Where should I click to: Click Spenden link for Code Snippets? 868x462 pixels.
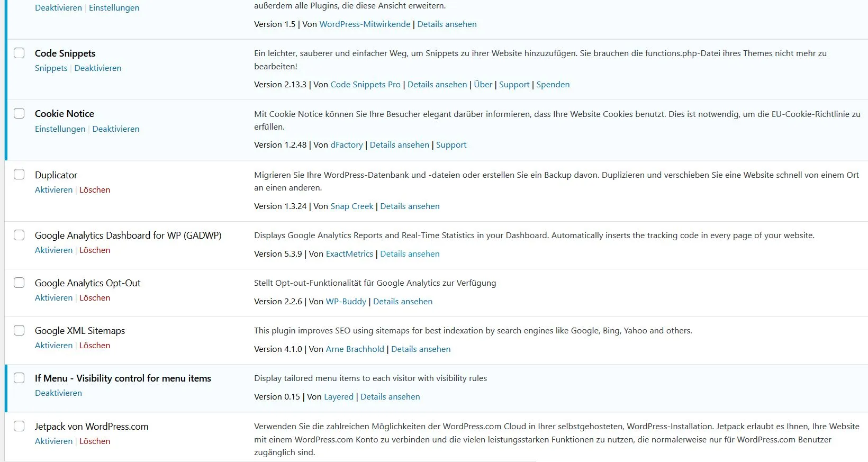553,85
